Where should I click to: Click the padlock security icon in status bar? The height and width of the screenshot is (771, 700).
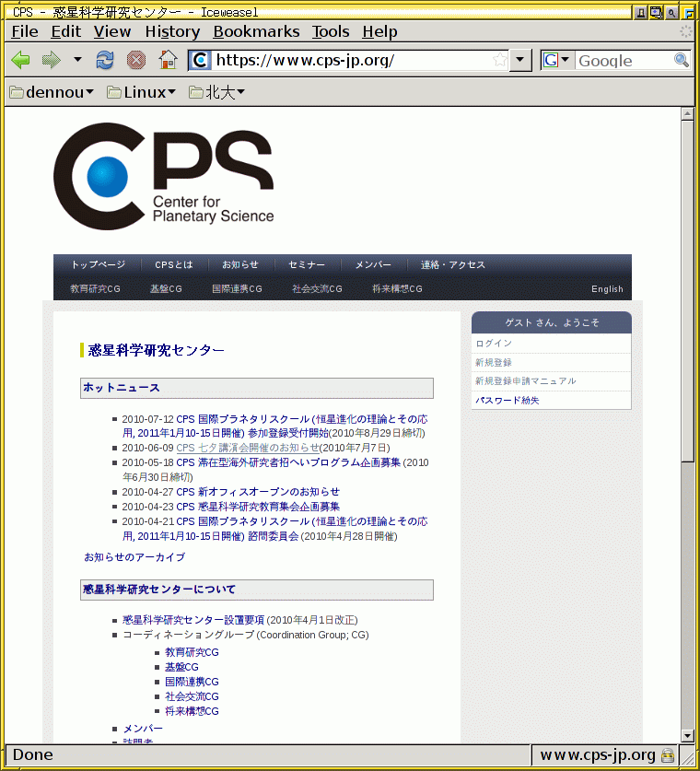(668, 754)
